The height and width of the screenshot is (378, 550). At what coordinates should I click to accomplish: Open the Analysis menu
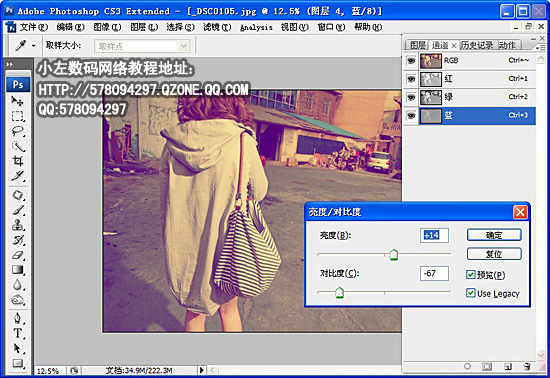coord(256,27)
